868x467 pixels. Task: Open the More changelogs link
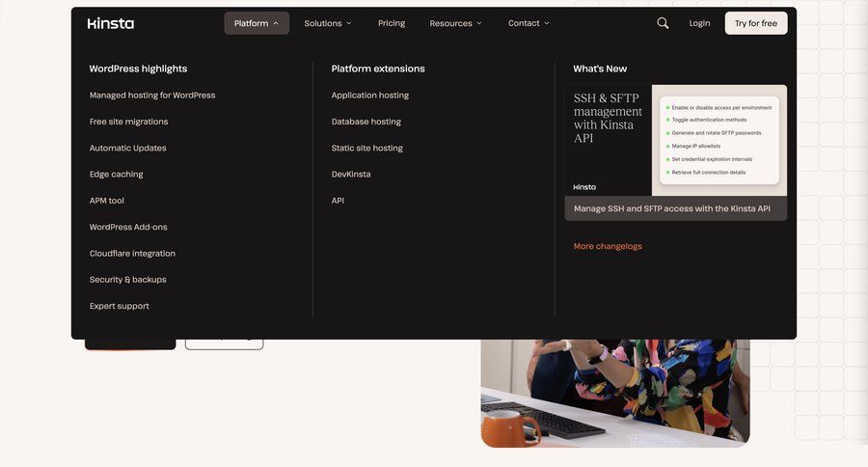(x=608, y=246)
